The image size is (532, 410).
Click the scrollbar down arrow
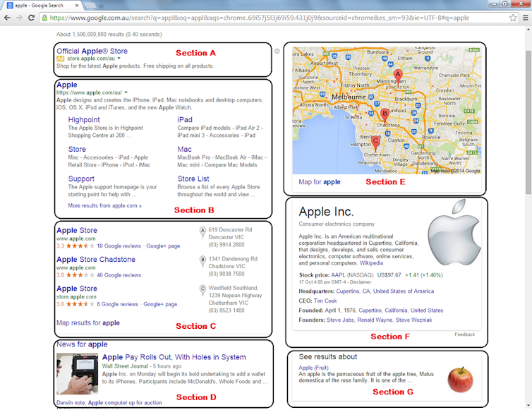(x=528, y=406)
